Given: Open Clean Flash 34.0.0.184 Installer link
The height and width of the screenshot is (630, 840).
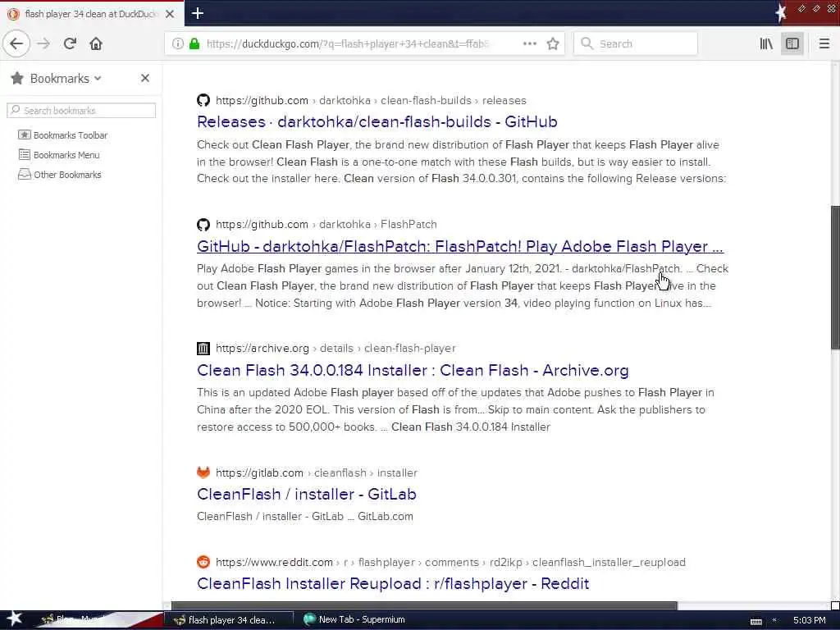Looking at the screenshot, I should tap(413, 370).
